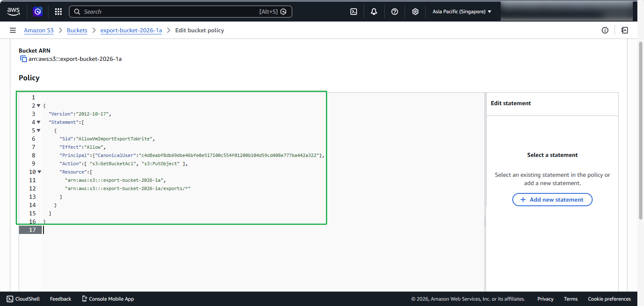Click the export-bucket-2026-1a resource ARN on line 11
The height and width of the screenshot is (306, 644).
pyautogui.click(x=116, y=180)
